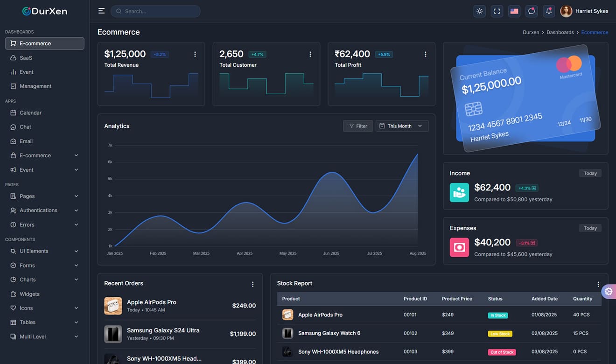Open the floating theme settings gear
The height and width of the screenshot is (364, 616).
click(609, 291)
